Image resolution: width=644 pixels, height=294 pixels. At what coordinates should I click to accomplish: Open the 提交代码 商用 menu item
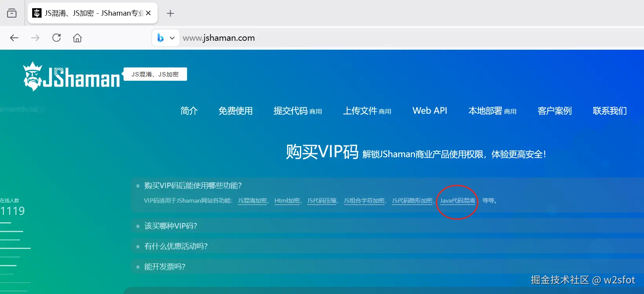298,111
